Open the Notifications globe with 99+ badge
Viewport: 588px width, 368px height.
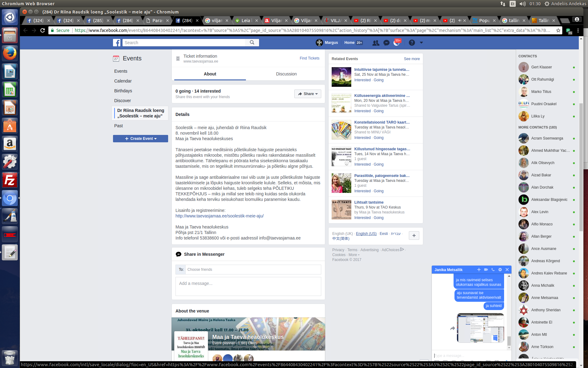pyautogui.click(x=397, y=43)
